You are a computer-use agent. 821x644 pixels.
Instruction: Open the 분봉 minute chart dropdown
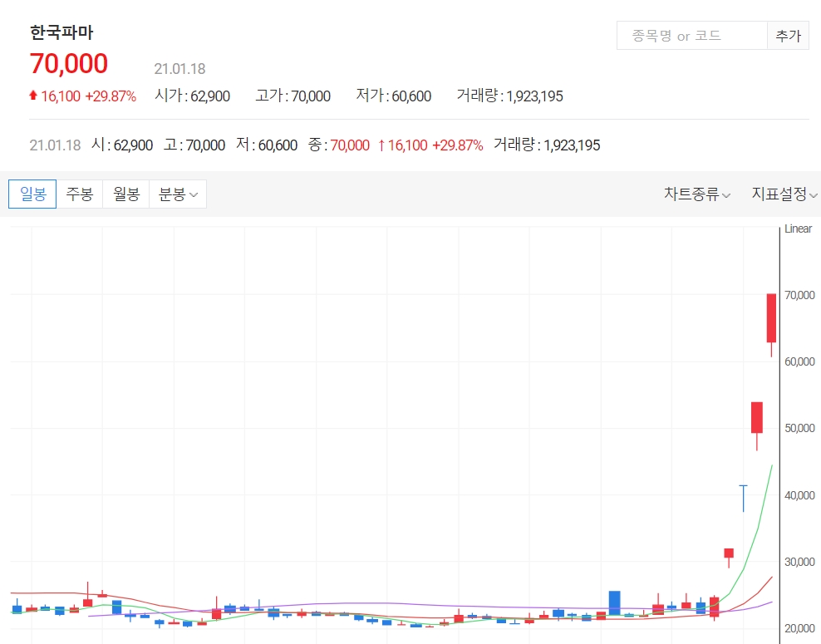point(178,194)
